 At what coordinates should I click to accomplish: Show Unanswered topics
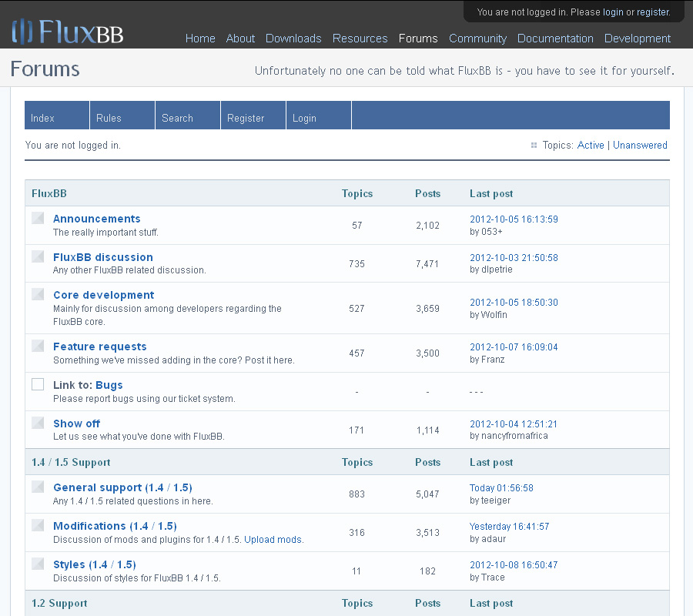coord(640,145)
